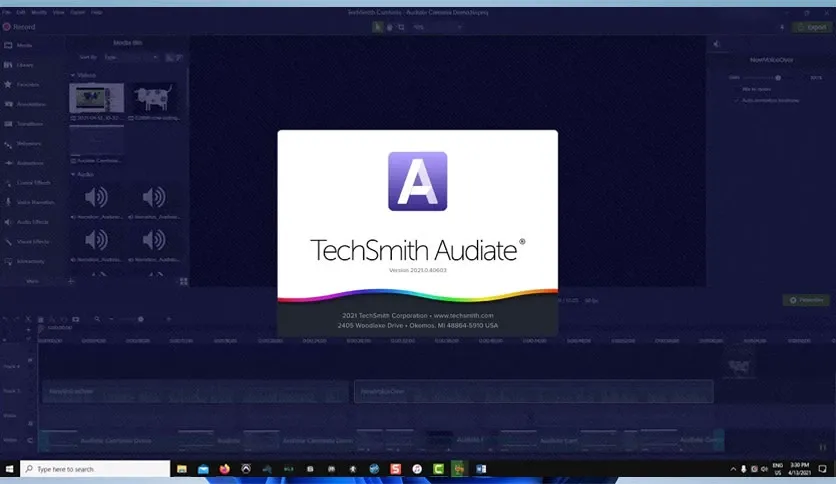
Task: Open the canvas zoom level dropdown
Action: (x=437, y=27)
